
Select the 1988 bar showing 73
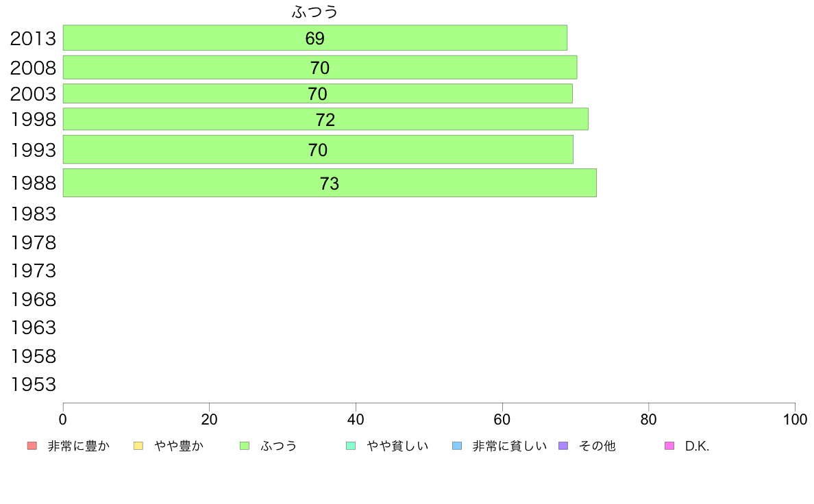coord(330,183)
